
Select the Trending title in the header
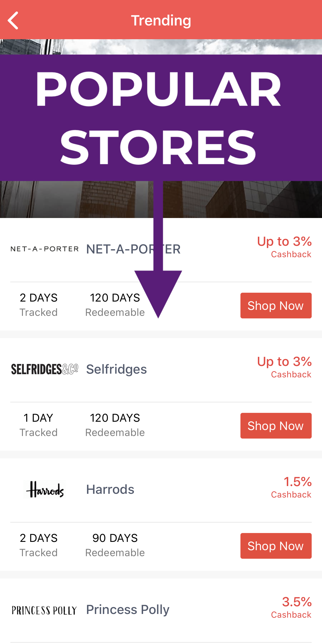coord(161,20)
